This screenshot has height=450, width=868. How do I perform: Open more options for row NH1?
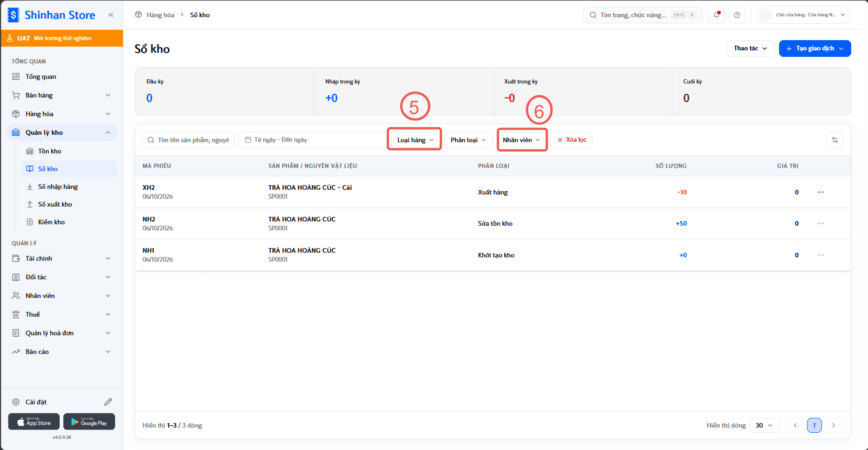(x=821, y=255)
